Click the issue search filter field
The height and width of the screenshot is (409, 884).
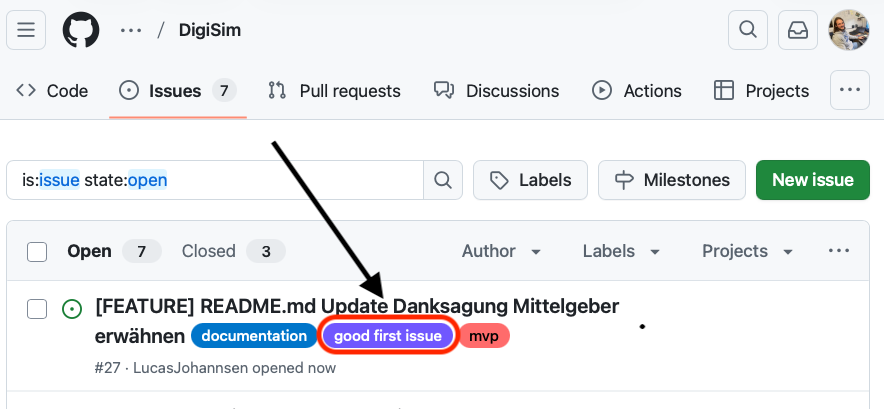(215, 180)
